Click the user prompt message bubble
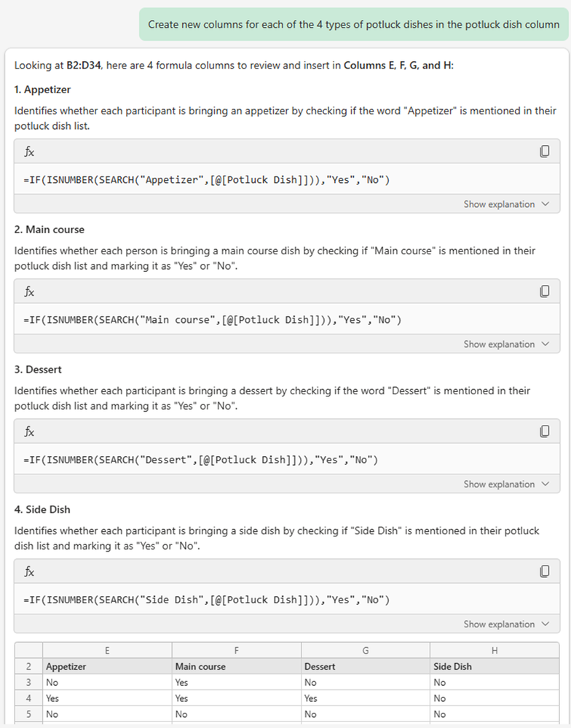This screenshot has height=728, width=571. (x=353, y=24)
